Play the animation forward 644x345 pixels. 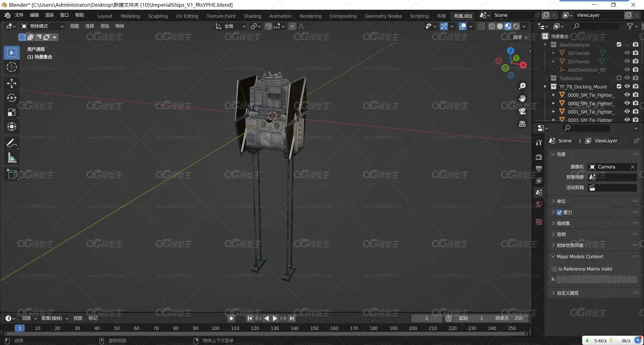click(x=275, y=318)
